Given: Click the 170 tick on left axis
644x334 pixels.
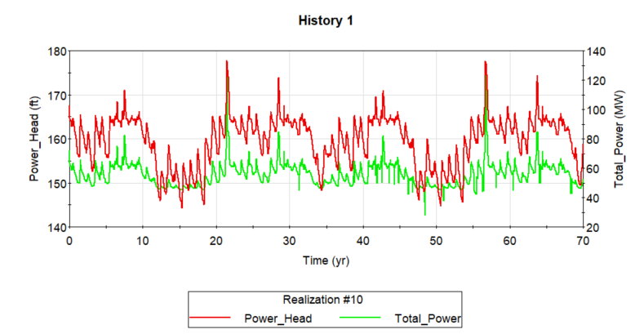Looking at the screenshot, I should point(57,96).
